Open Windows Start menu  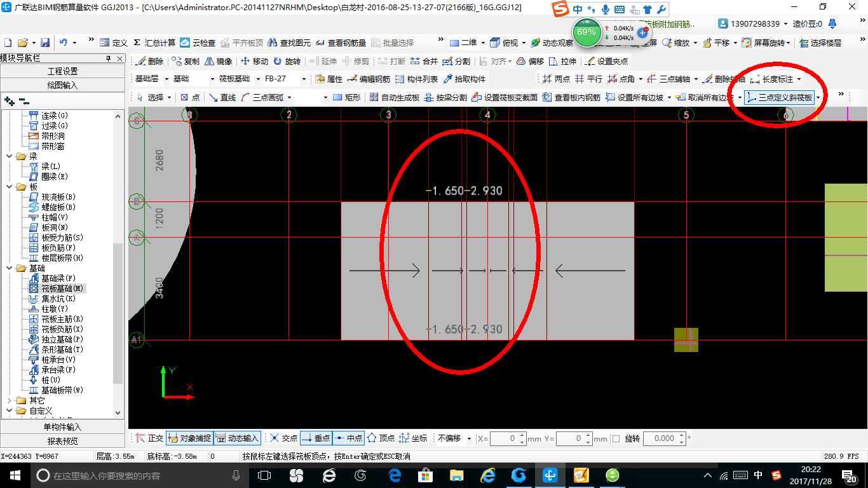(15, 475)
